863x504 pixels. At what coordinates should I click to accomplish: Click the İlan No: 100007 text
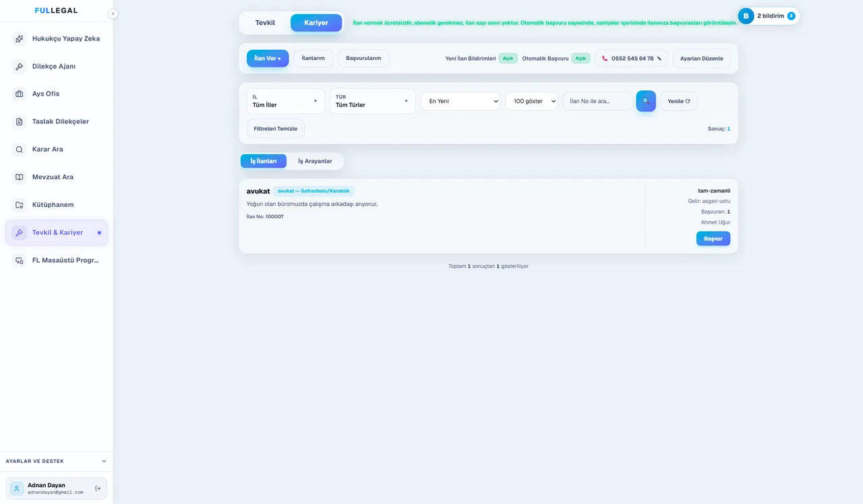(x=265, y=216)
